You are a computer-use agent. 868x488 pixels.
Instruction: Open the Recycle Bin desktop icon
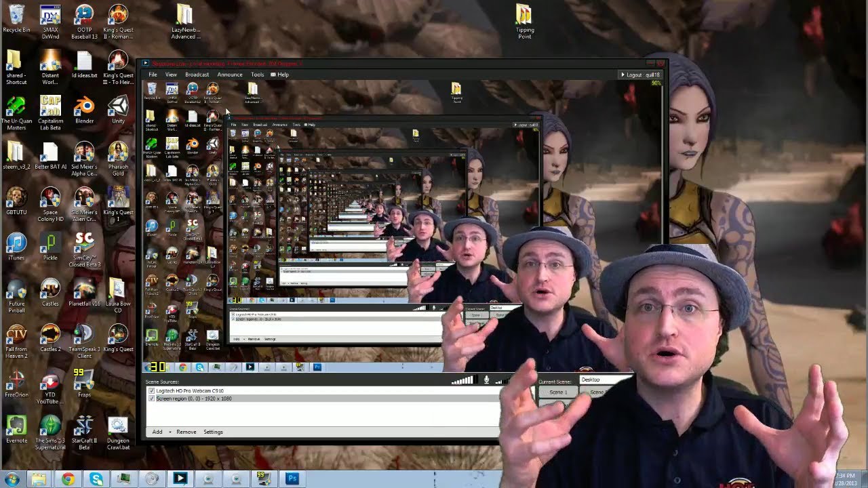pos(16,18)
